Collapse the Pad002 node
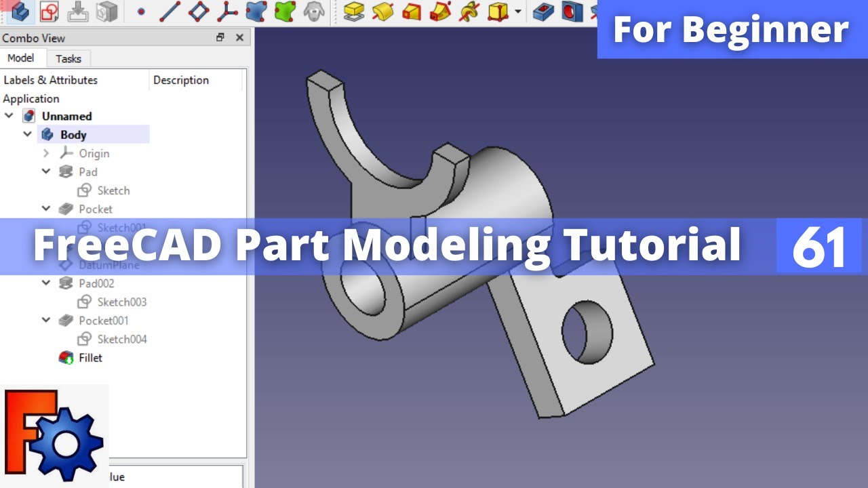 point(46,283)
